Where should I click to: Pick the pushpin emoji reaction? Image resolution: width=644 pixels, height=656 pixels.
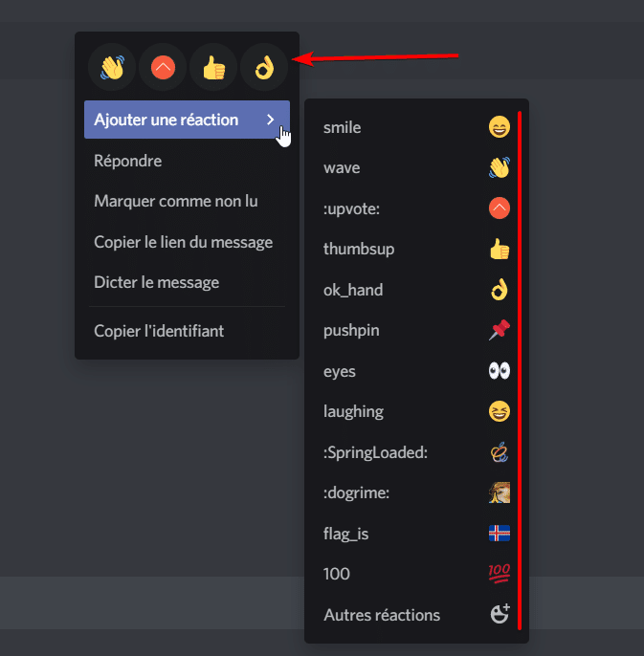click(x=416, y=331)
